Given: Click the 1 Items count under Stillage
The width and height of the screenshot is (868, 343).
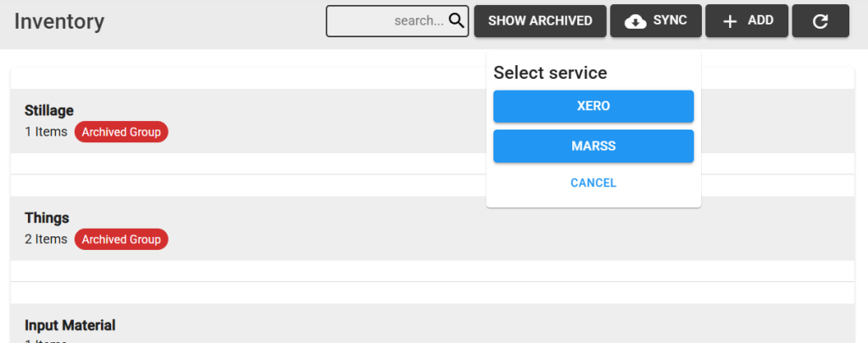Looking at the screenshot, I should click(46, 131).
